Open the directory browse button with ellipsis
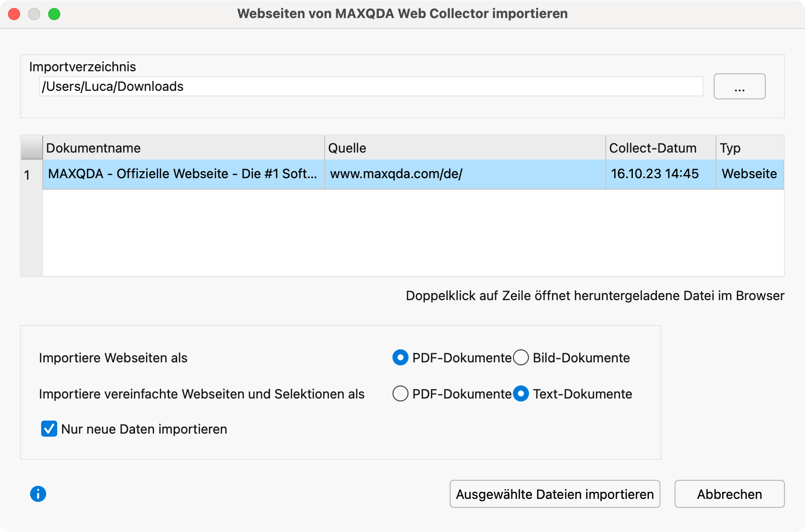Screen dimensions: 805x532 click(x=739, y=87)
